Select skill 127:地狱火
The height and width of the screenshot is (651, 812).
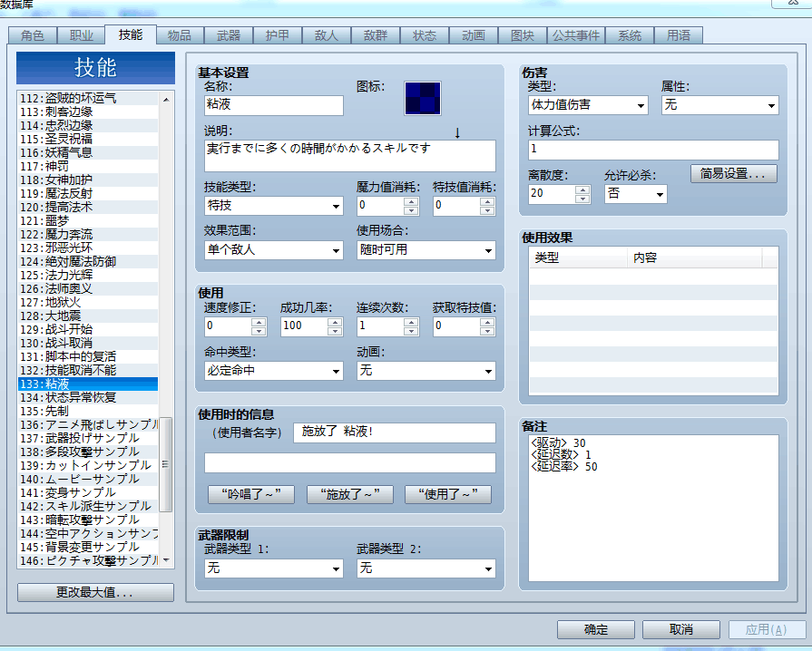point(88,302)
